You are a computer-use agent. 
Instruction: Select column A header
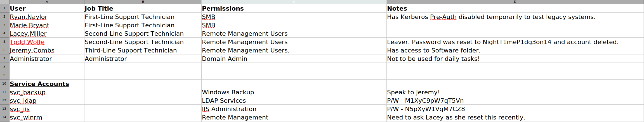(47, 2)
